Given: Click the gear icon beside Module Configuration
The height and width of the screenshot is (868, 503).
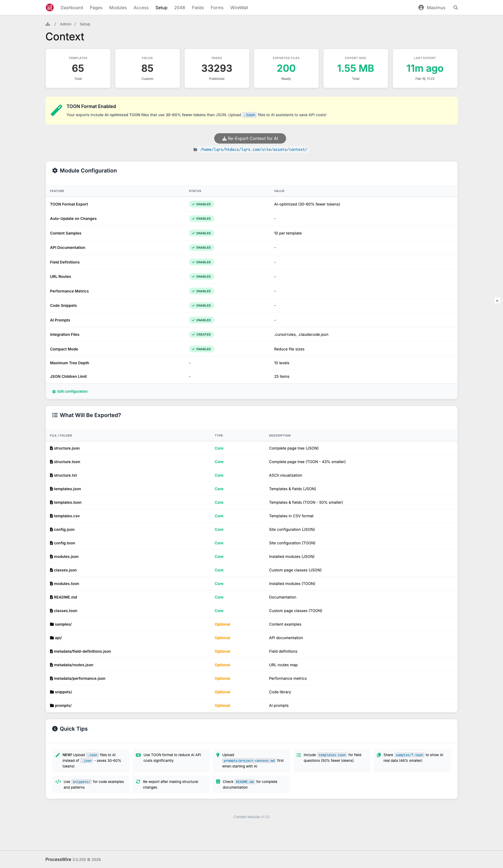Looking at the screenshot, I should [x=55, y=171].
